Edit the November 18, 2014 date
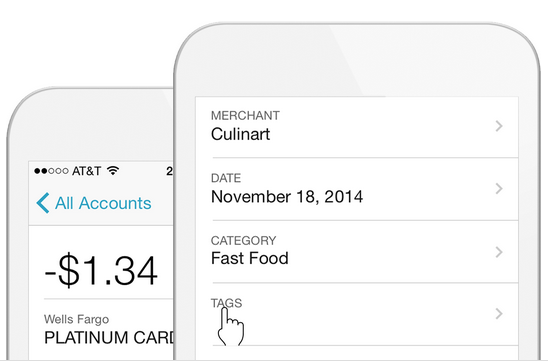The width and height of the screenshot is (548, 362). 287,197
